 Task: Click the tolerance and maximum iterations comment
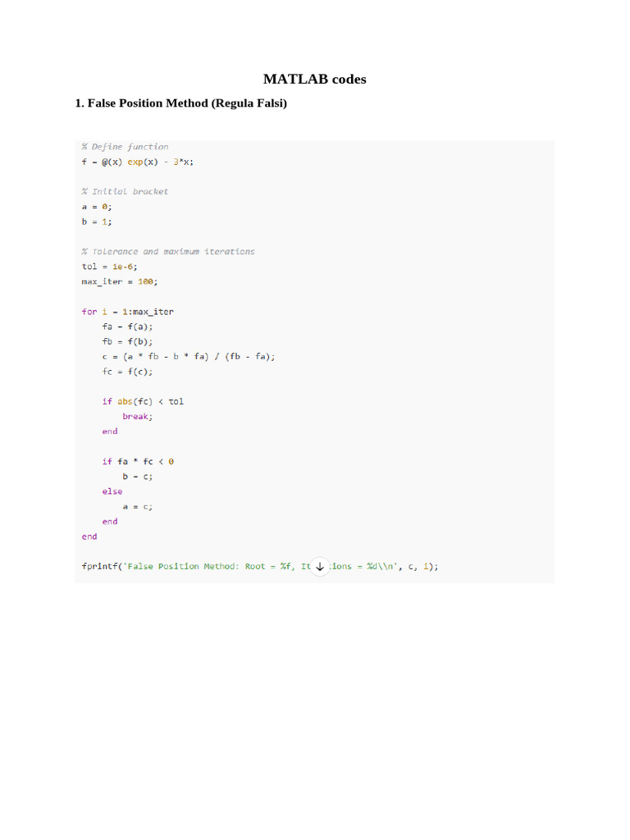tap(168, 252)
